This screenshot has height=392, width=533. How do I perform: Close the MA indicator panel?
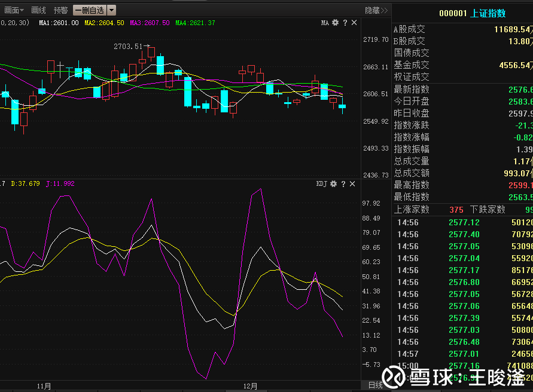point(354,23)
